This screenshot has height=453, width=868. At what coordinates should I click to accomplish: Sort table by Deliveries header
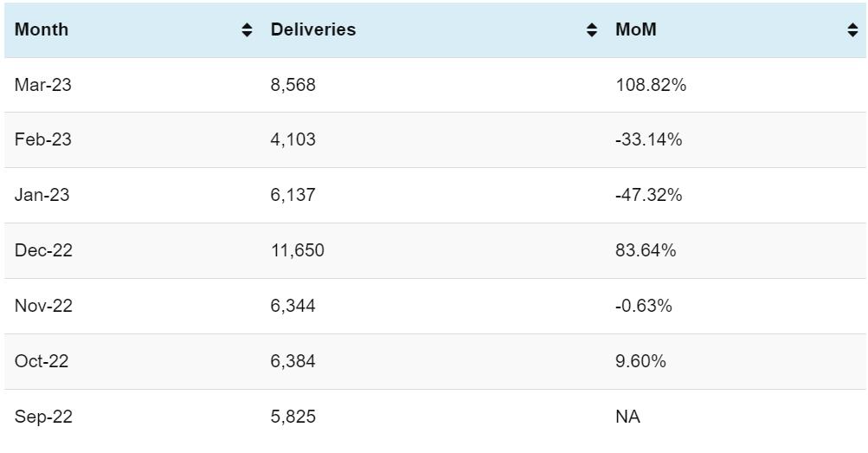coord(313,29)
